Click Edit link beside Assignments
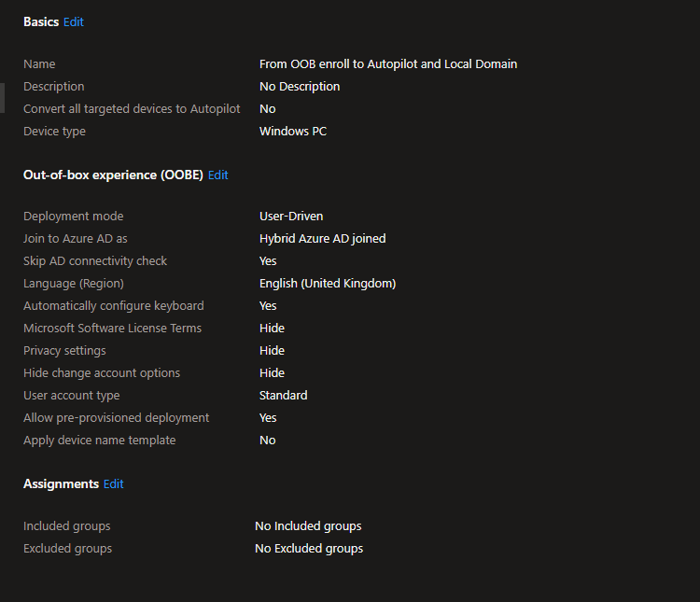The height and width of the screenshot is (602, 700). coord(113,484)
